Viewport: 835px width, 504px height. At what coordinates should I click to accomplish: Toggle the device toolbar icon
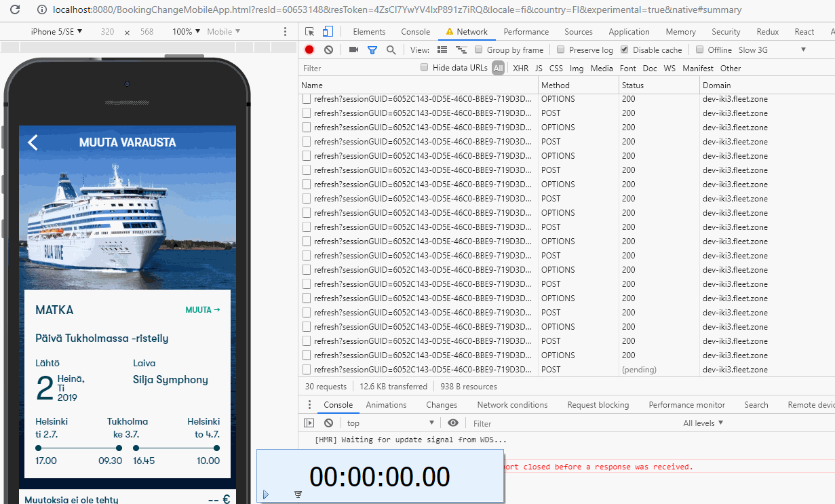coord(328,32)
